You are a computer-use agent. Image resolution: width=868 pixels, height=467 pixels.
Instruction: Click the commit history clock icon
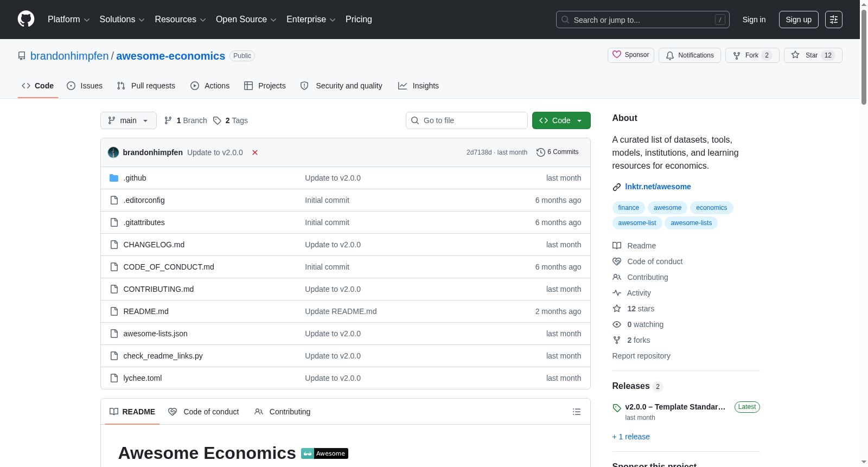point(540,152)
